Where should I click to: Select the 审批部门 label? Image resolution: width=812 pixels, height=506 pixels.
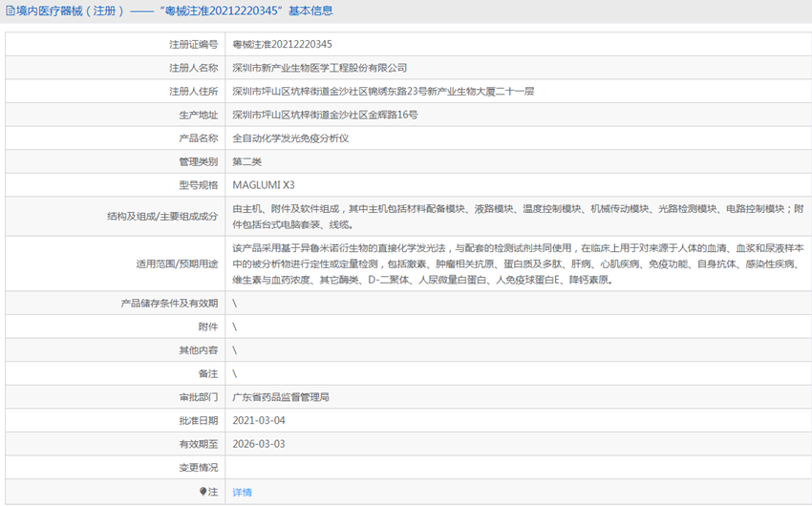point(199,397)
